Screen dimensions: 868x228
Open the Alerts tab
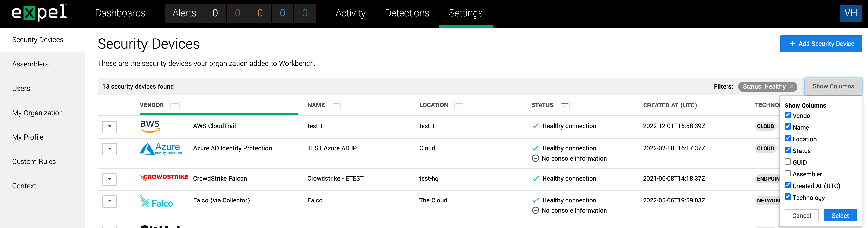tap(184, 13)
